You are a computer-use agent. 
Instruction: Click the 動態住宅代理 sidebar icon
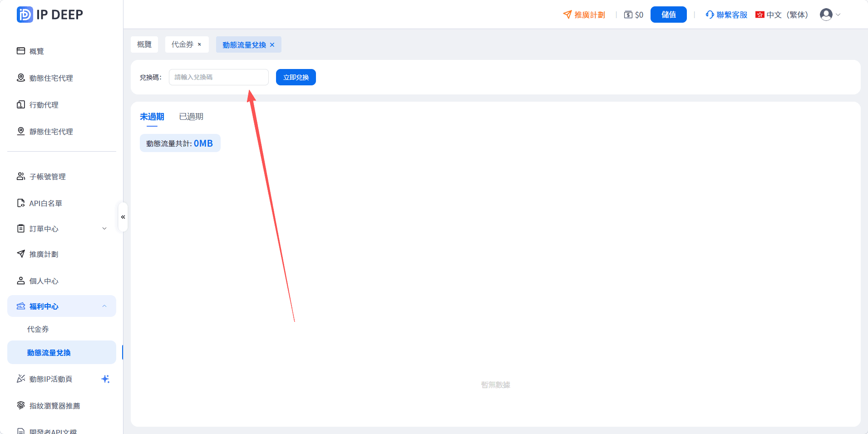(x=21, y=78)
